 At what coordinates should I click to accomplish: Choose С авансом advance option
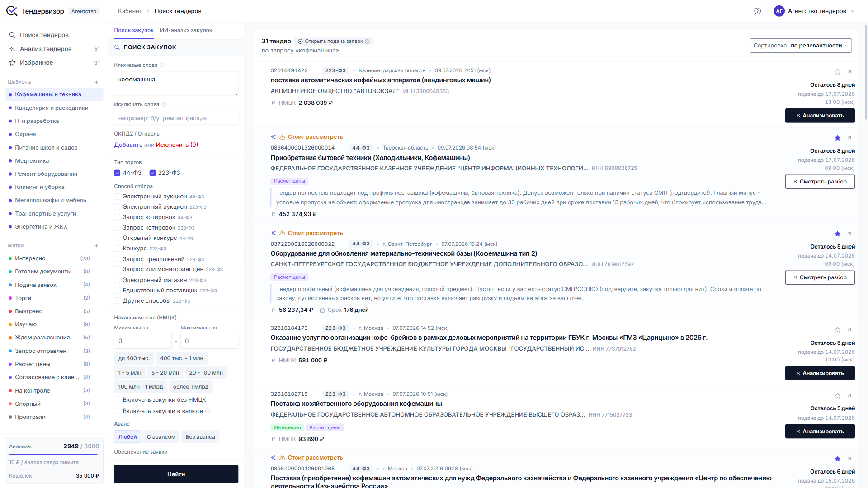161,437
